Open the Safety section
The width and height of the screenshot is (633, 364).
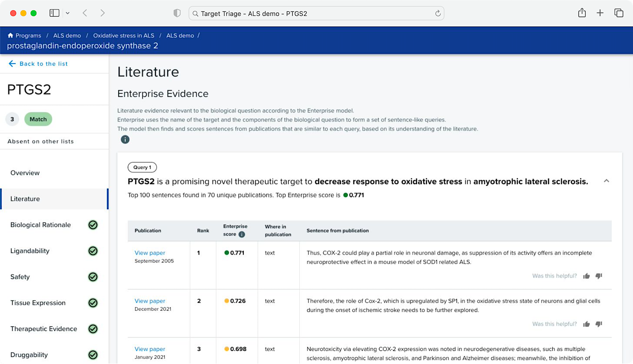click(20, 277)
